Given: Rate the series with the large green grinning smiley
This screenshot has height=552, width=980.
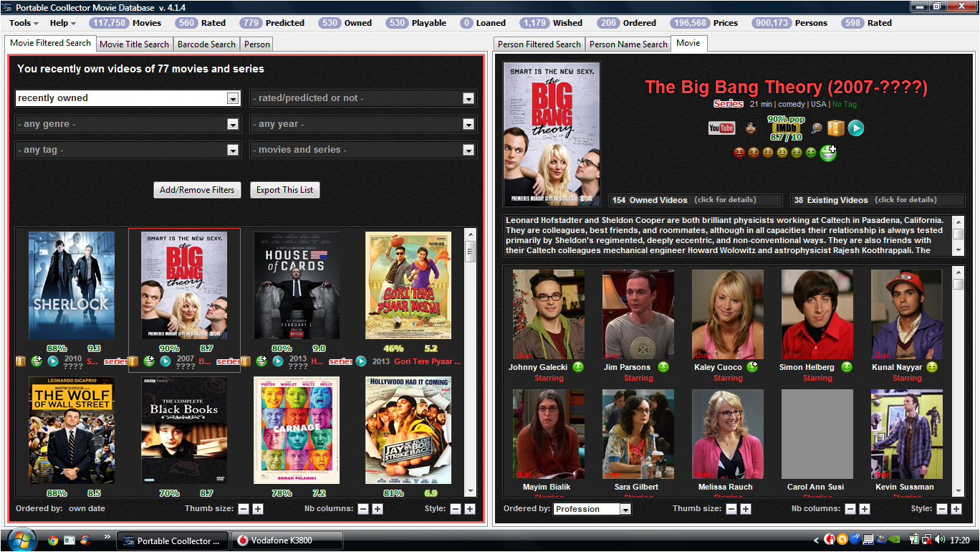Looking at the screenshot, I should click(x=828, y=152).
